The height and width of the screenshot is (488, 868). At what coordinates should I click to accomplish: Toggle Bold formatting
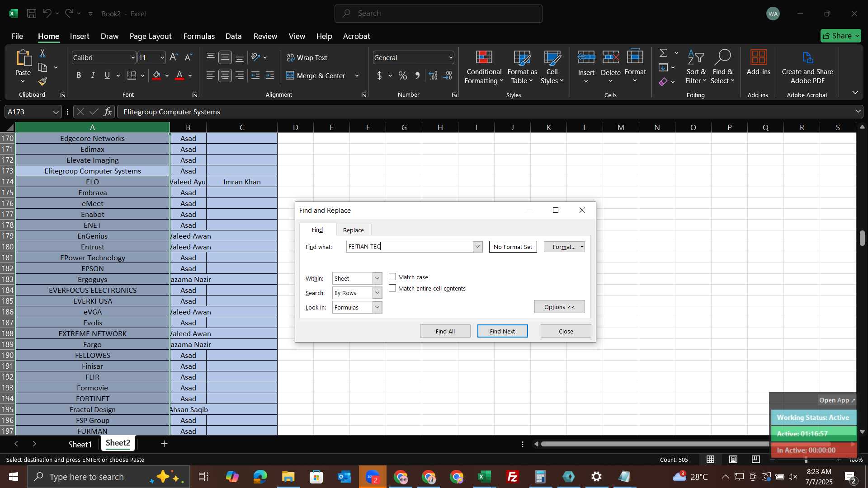pyautogui.click(x=79, y=75)
